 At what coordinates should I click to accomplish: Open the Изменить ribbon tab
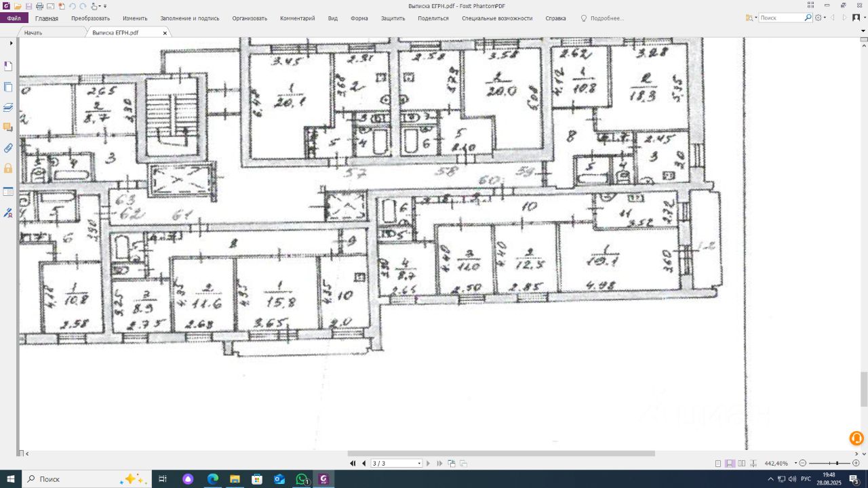(x=135, y=18)
